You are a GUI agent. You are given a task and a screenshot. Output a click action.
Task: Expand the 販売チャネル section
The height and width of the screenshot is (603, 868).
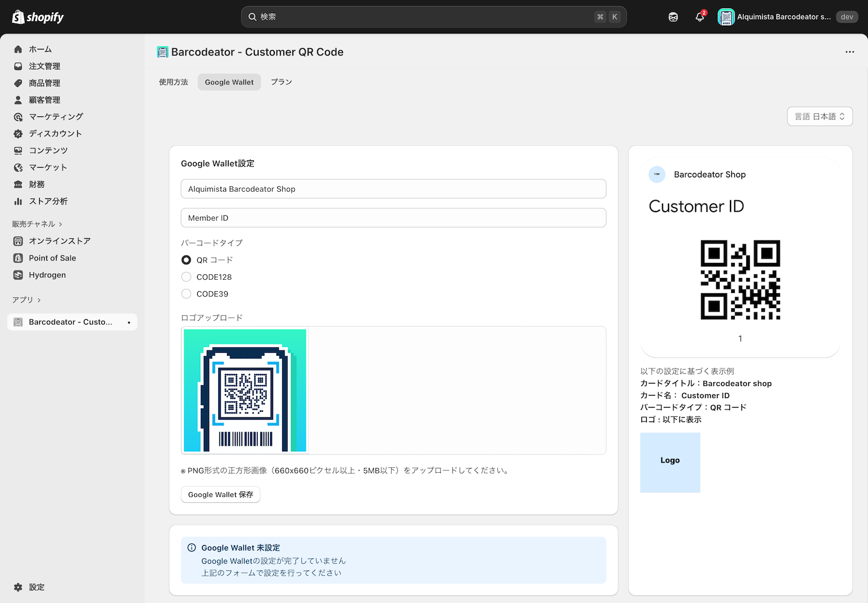pyautogui.click(x=60, y=224)
